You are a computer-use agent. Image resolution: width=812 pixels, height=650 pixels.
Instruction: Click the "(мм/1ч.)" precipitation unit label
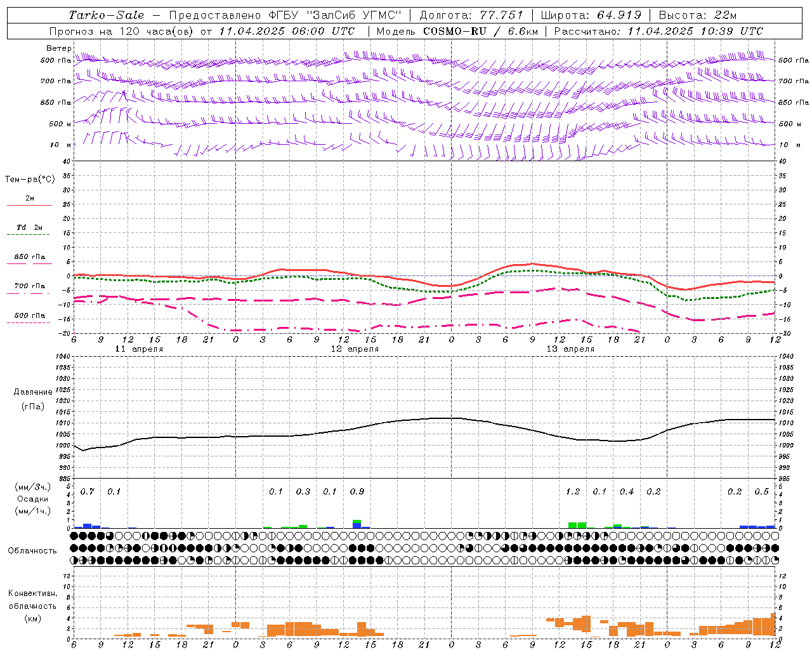[x=33, y=512]
